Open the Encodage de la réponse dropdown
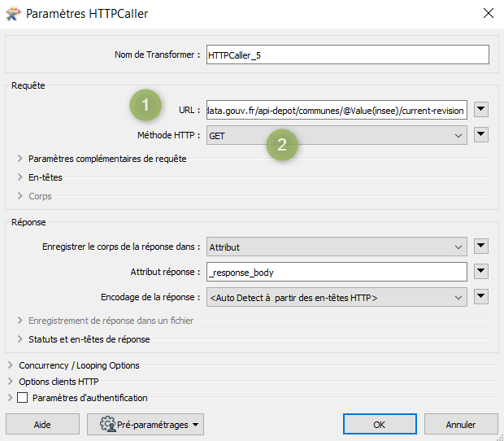504x441 pixels. tap(337, 297)
